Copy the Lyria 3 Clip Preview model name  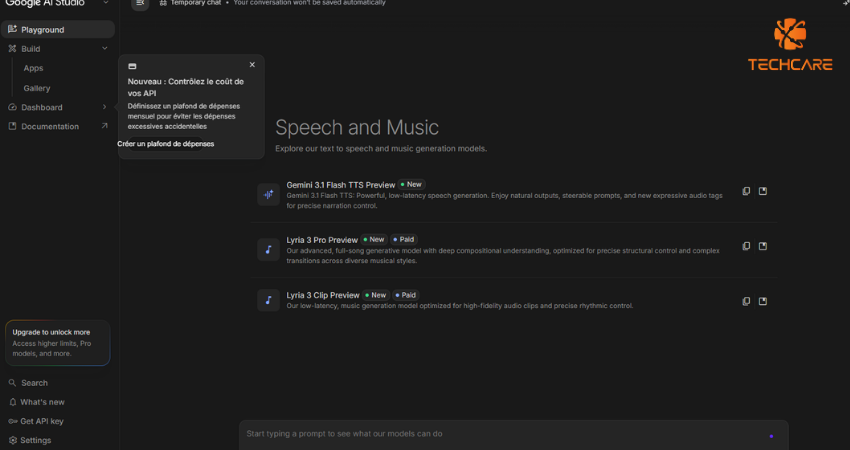(746, 301)
